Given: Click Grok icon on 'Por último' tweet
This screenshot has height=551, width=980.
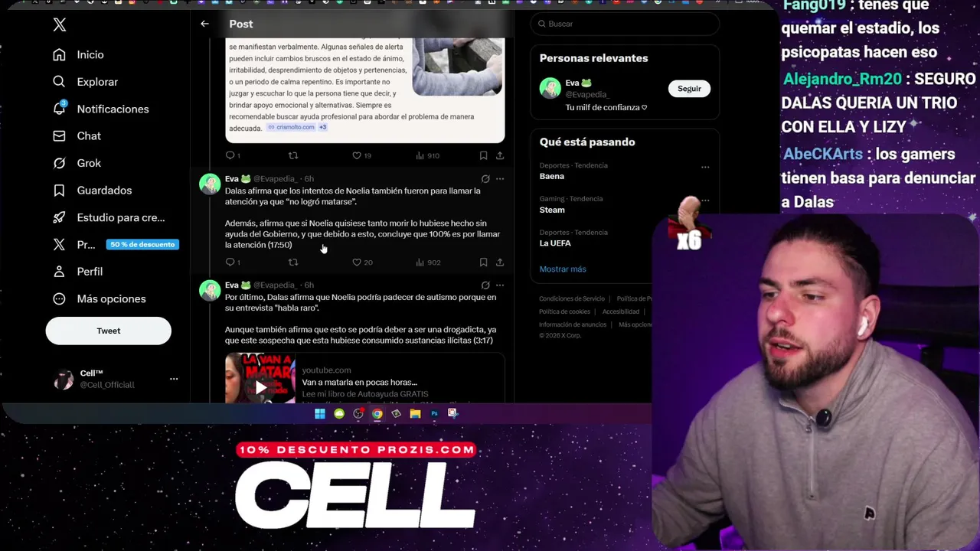Looking at the screenshot, I should pyautogui.click(x=485, y=285).
